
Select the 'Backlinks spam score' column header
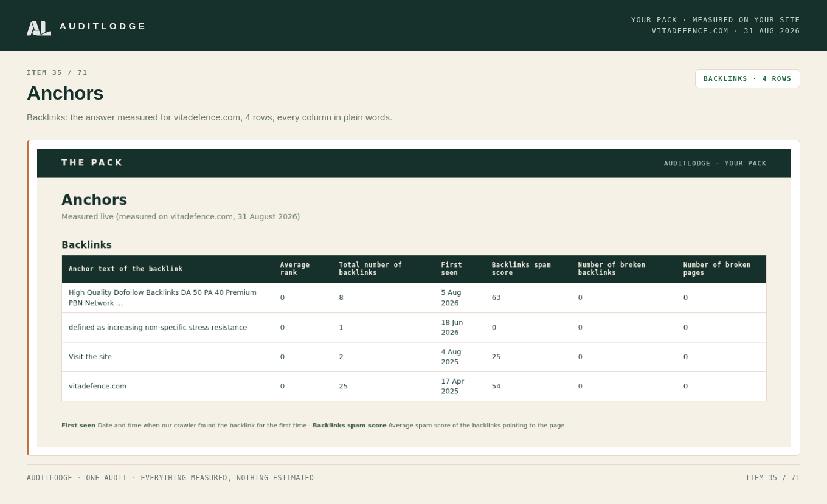[521, 269]
